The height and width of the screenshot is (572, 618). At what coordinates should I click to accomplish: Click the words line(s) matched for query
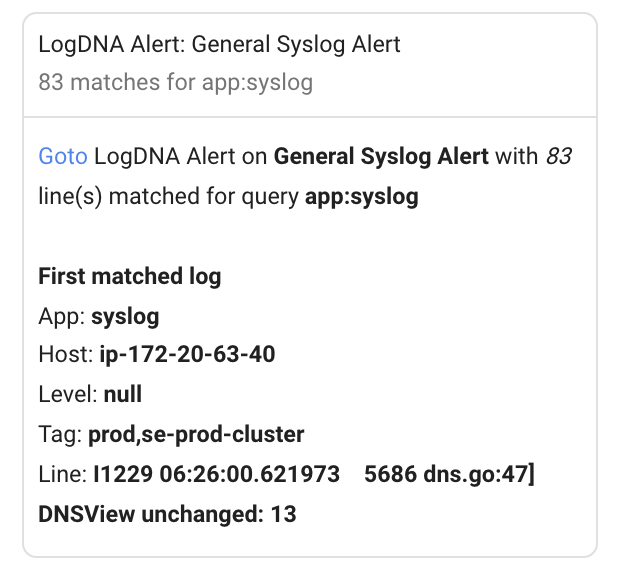tap(169, 197)
